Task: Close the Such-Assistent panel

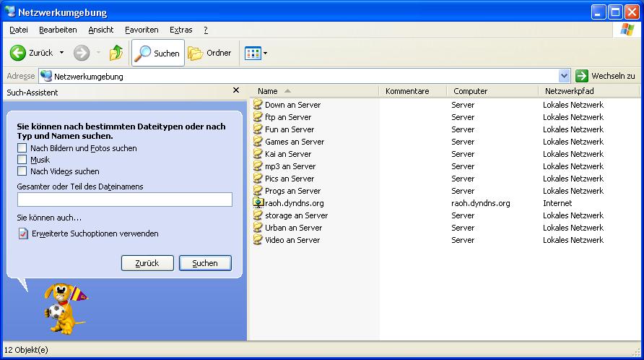Action: (235, 91)
